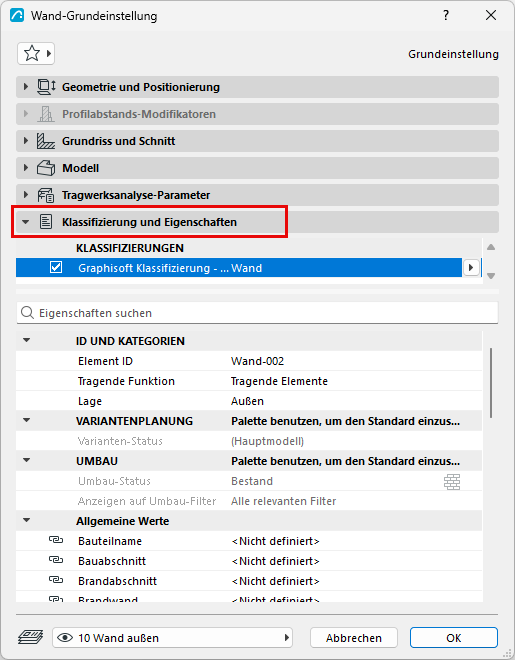Click the link icon next to Brandabschnitt
Image resolution: width=515 pixels, height=660 pixels.
point(56,580)
